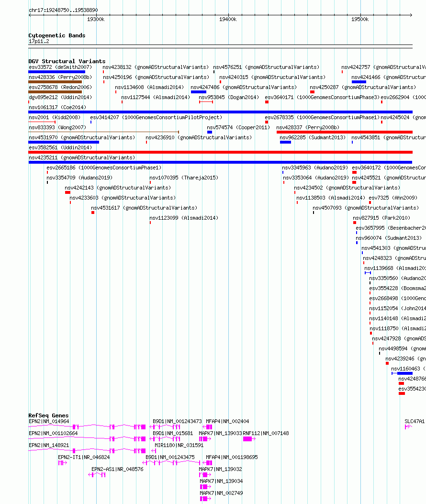This screenshot has width=426, height=504.
Task: Open nsv4498594 variant label
Action: [x=402, y=348]
